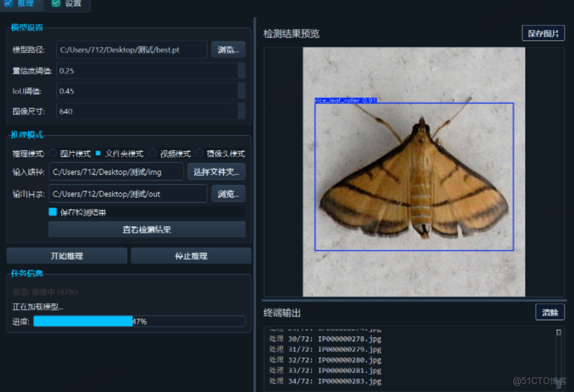Click the 模型路径 input field
The height and width of the screenshot is (392, 574).
132,50
